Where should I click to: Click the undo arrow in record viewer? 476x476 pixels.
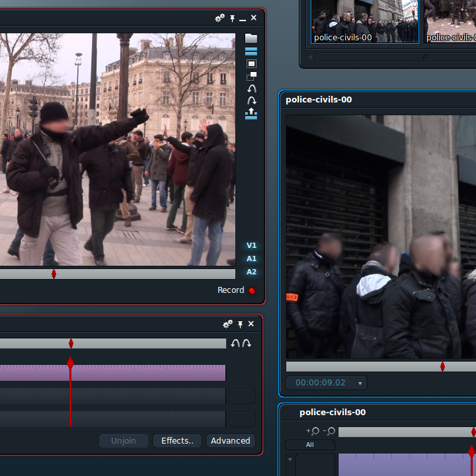(x=252, y=89)
